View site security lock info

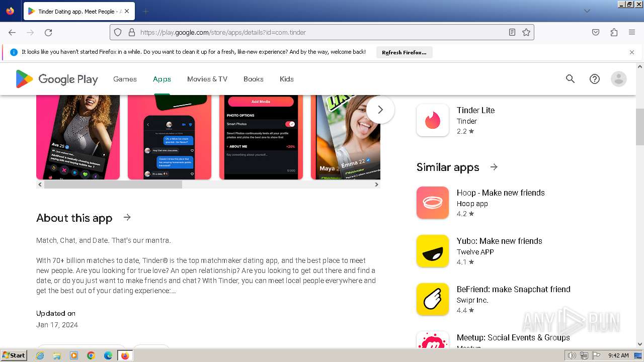coord(132,32)
